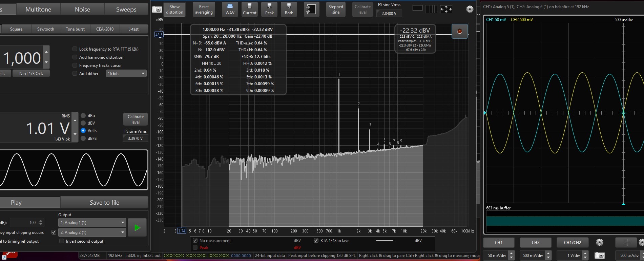Open Stepped sine measurement
This screenshot has height=261, width=644.
(x=336, y=10)
